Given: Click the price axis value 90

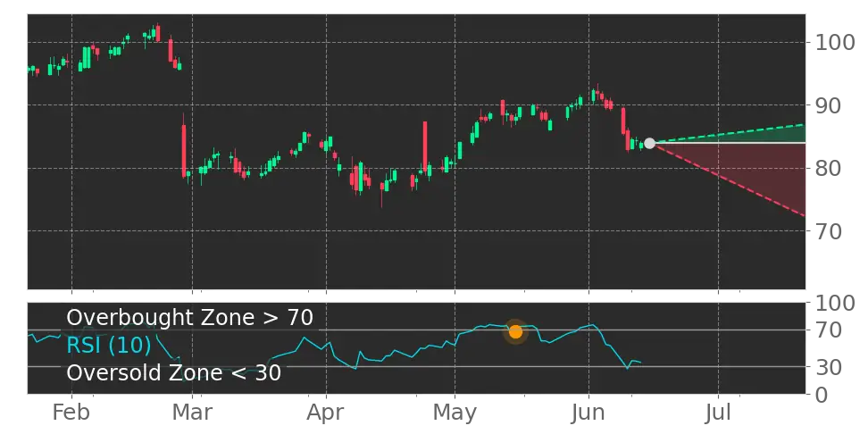Looking at the screenshot, I should coord(828,104).
